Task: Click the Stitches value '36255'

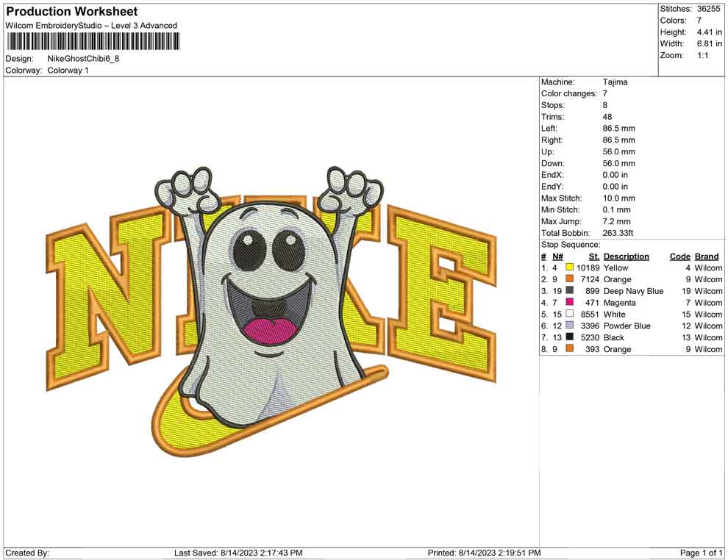Action: coord(708,9)
